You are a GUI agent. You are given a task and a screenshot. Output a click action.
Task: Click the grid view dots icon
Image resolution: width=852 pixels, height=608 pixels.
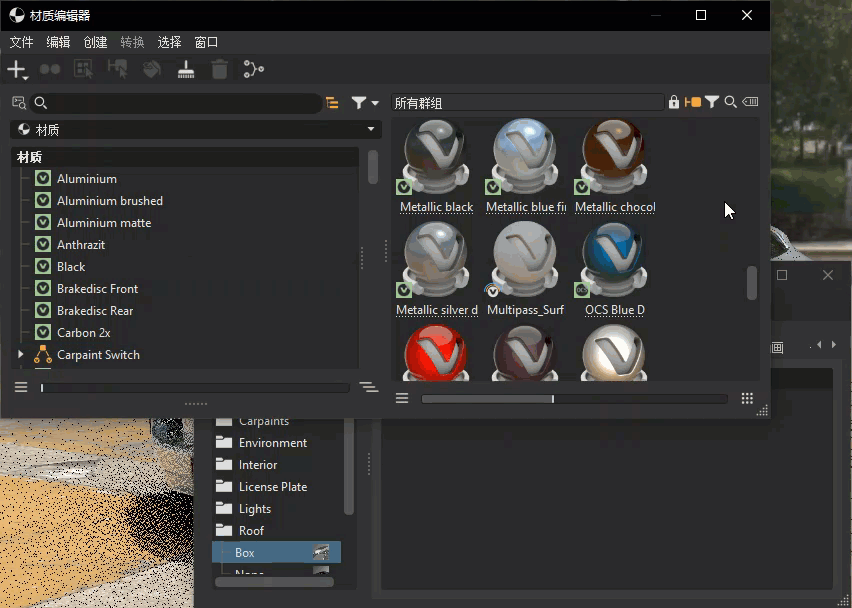pyautogui.click(x=748, y=398)
